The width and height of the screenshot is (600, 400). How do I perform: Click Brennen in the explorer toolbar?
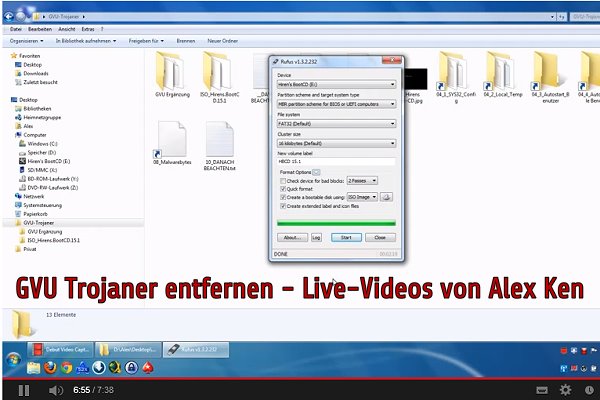(x=186, y=41)
